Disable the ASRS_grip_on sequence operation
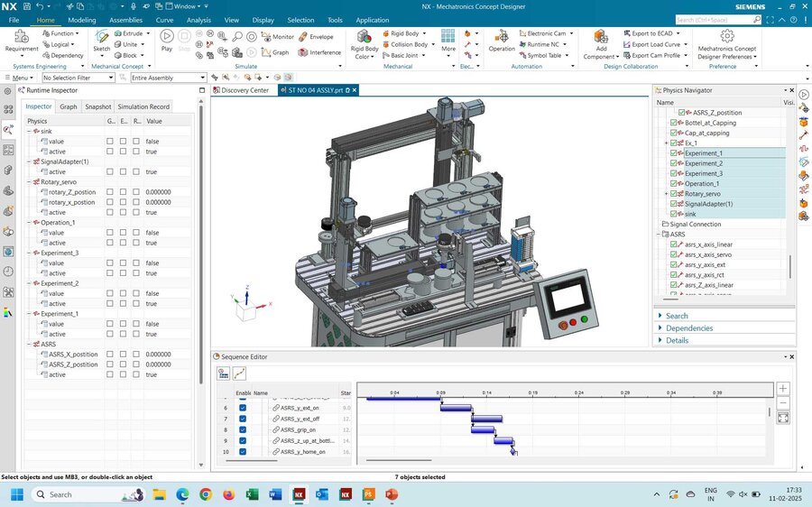The width and height of the screenshot is (812, 507). (x=243, y=429)
